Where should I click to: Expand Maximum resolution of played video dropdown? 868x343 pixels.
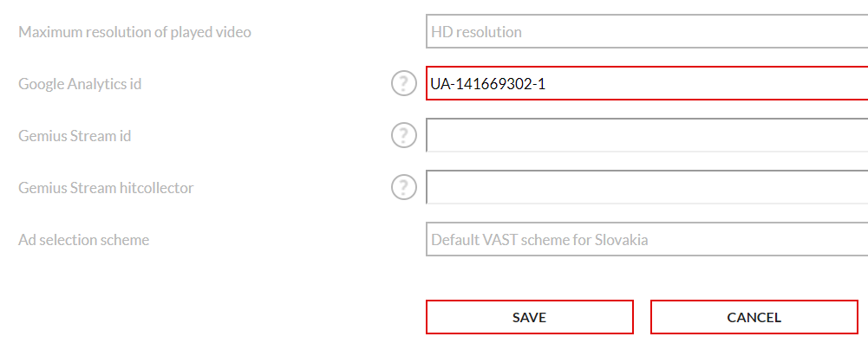(647, 31)
